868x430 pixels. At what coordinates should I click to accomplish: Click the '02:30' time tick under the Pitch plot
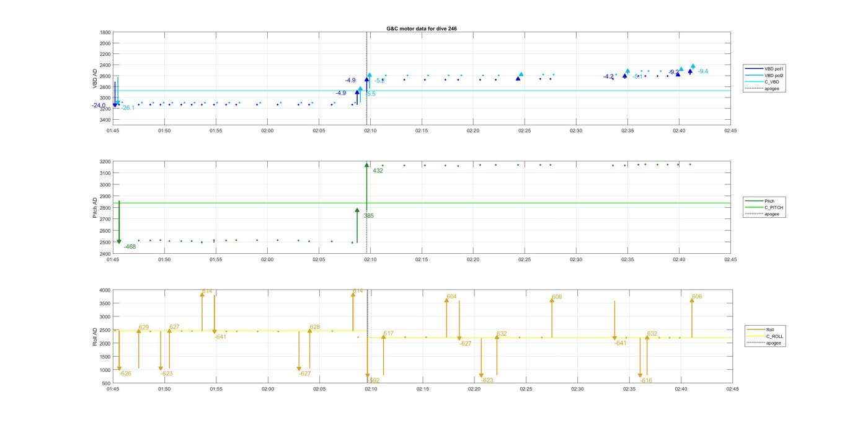(x=576, y=260)
